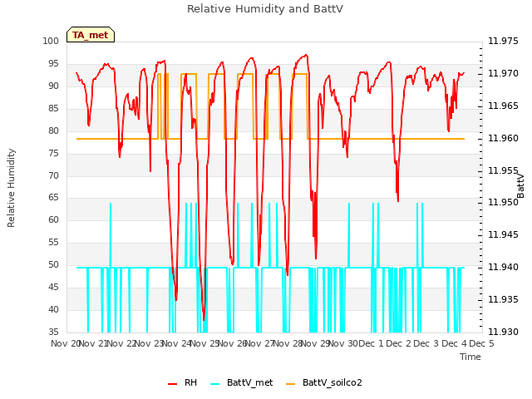The height and width of the screenshot is (399, 532).
Task: Click the '80' left axis tick label
Action: point(53,131)
